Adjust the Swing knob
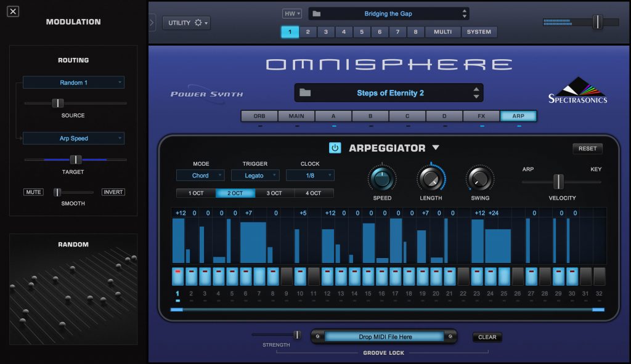 (479, 179)
